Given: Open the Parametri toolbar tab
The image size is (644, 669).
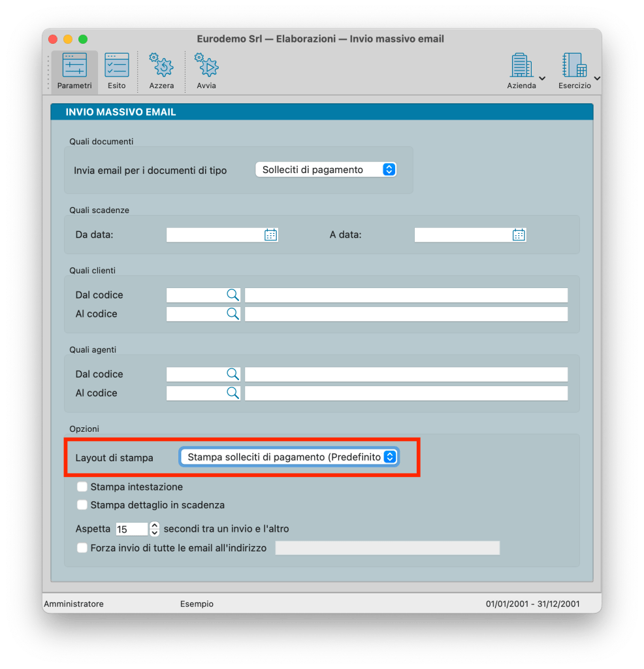Looking at the screenshot, I should coord(74,71).
